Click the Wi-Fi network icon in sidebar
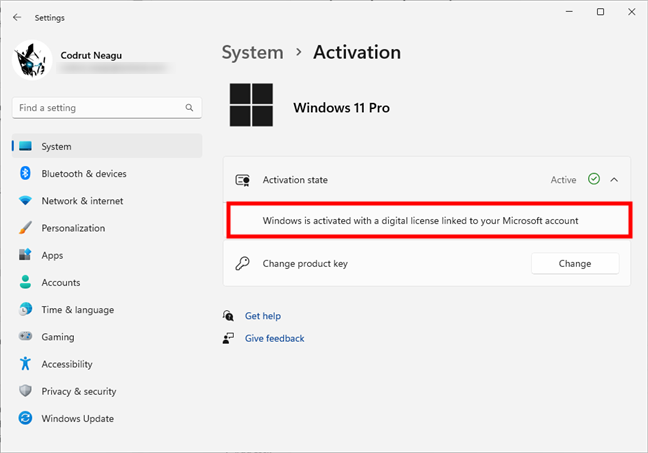This screenshot has height=453, width=648. [x=25, y=201]
